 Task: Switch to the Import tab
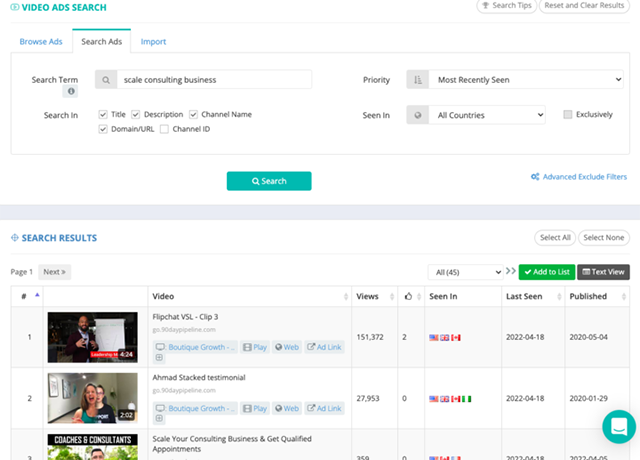click(153, 42)
